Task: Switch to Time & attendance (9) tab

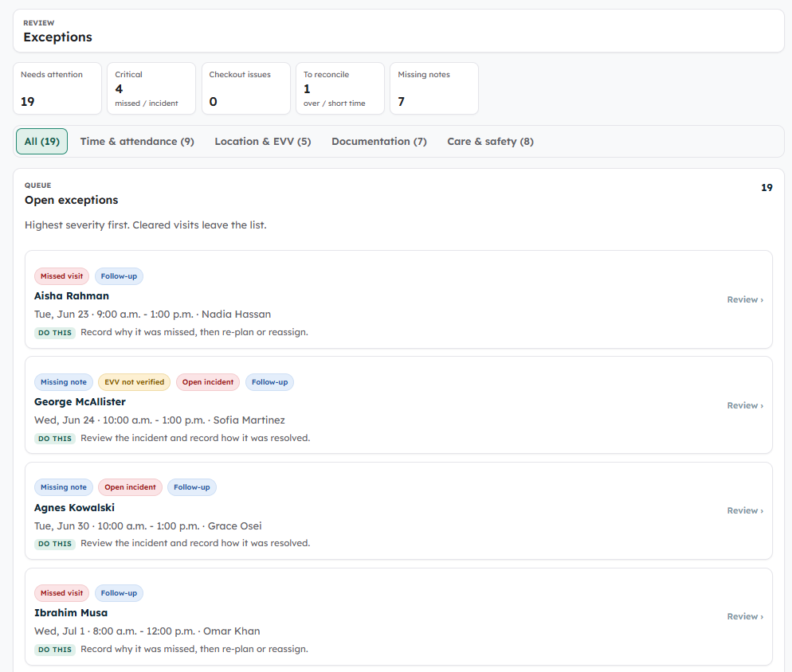Action: 137,142
